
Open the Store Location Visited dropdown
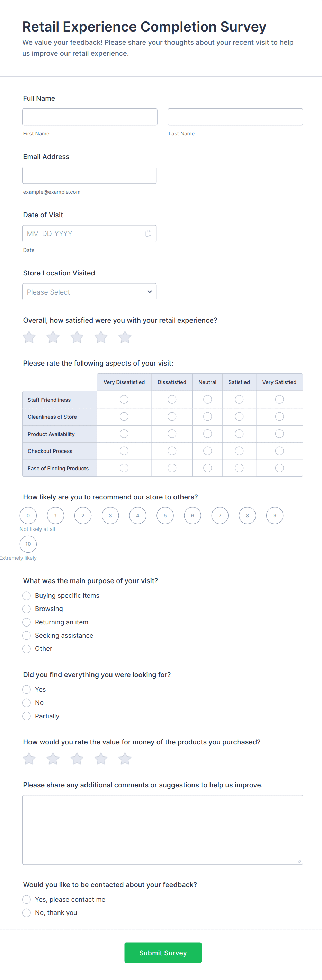pyautogui.click(x=89, y=292)
